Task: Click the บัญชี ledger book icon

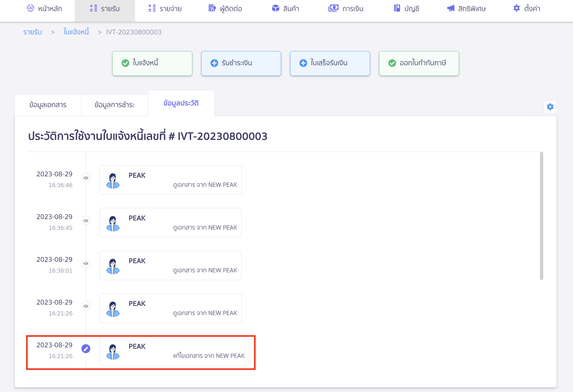Action: [397, 8]
